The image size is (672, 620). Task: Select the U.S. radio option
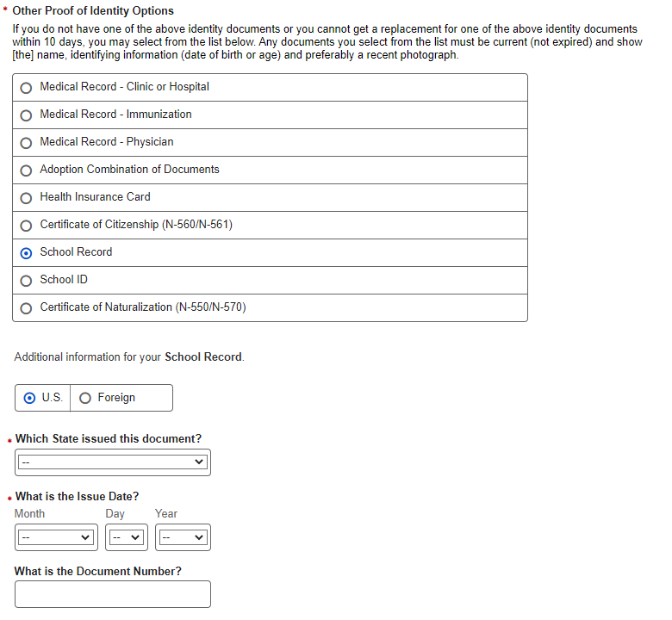coord(30,398)
